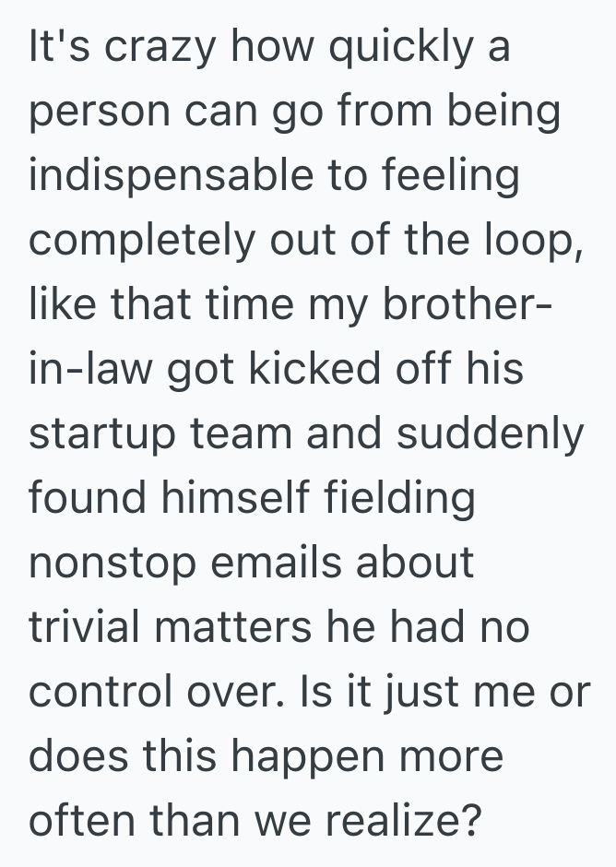Place cursor on the word "suddenly"
The width and height of the screenshot is (616, 867).
pos(490,433)
